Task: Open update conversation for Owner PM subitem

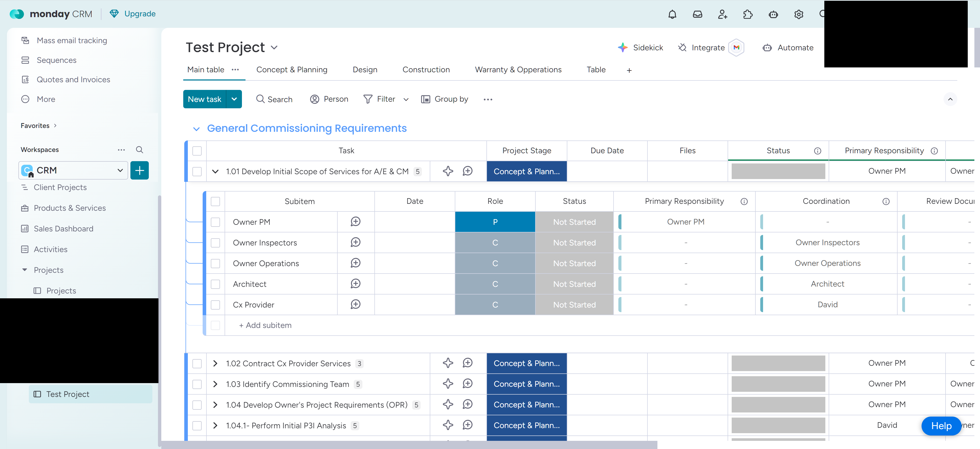Action: [355, 222]
